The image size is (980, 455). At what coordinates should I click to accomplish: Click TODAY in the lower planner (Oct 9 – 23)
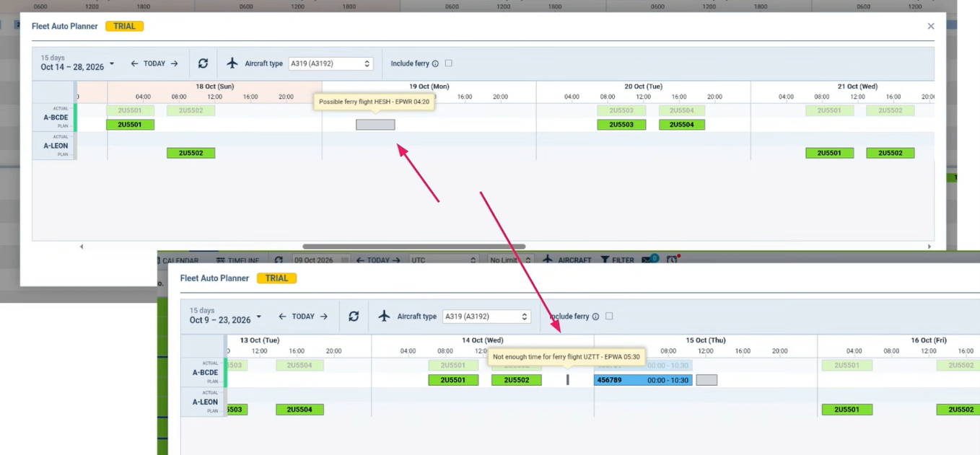click(303, 317)
